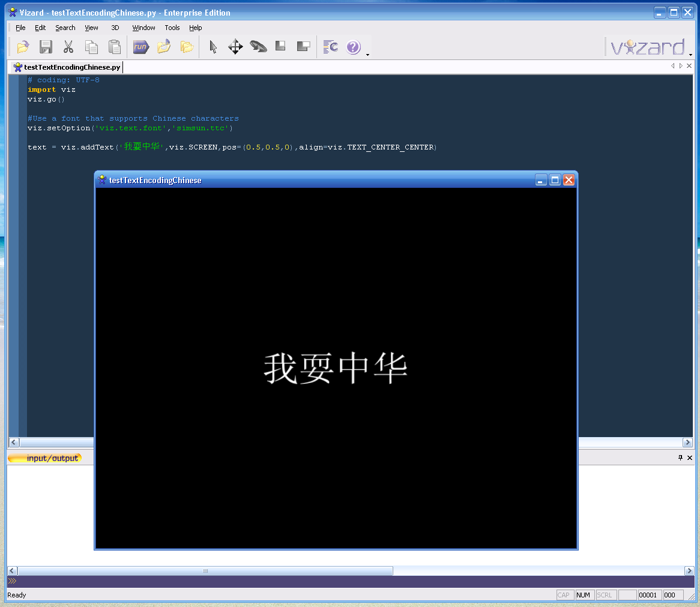Click the Copy icon in toolbar
700x607 pixels.
click(x=91, y=47)
